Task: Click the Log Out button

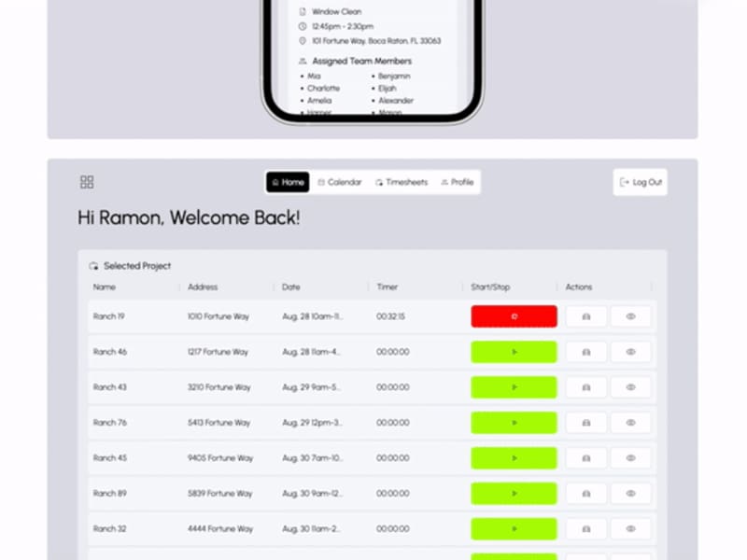Action: pyautogui.click(x=641, y=182)
